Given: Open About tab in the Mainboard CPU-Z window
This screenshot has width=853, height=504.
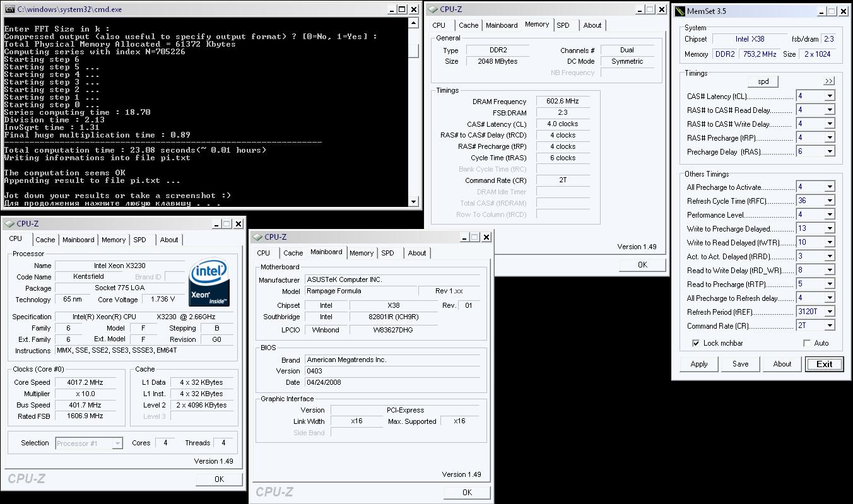Looking at the screenshot, I should (416, 253).
